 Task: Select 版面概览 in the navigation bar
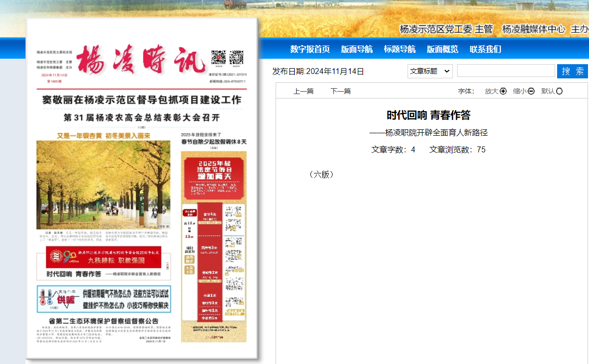click(x=442, y=49)
